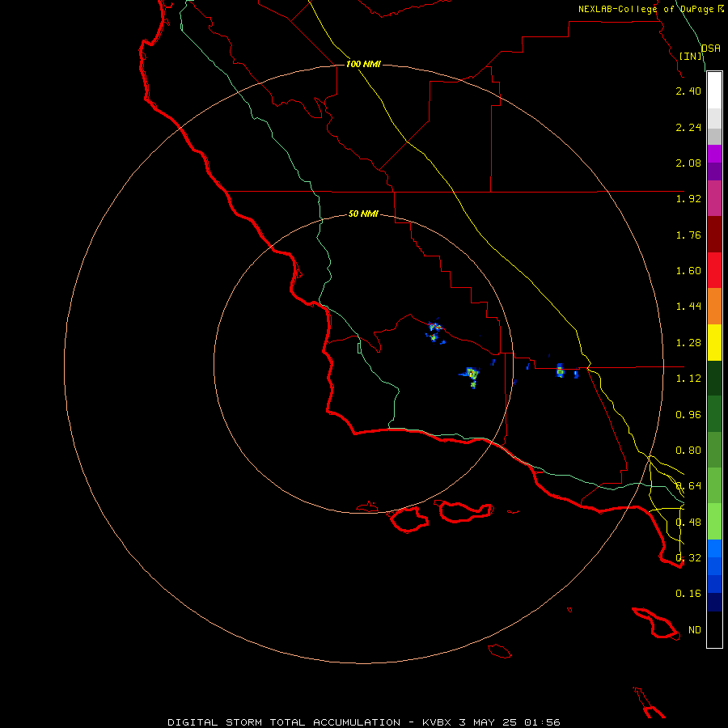Screen dimensions: 728x728
Task: Click the white swatch at the 2.40 level
Action: (714, 91)
